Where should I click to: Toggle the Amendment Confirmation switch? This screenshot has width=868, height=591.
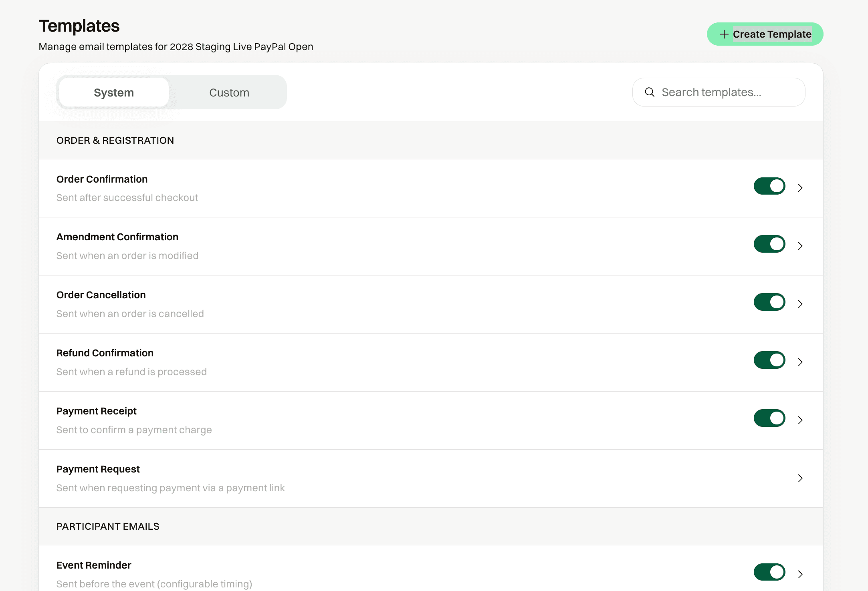click(769, 244)
